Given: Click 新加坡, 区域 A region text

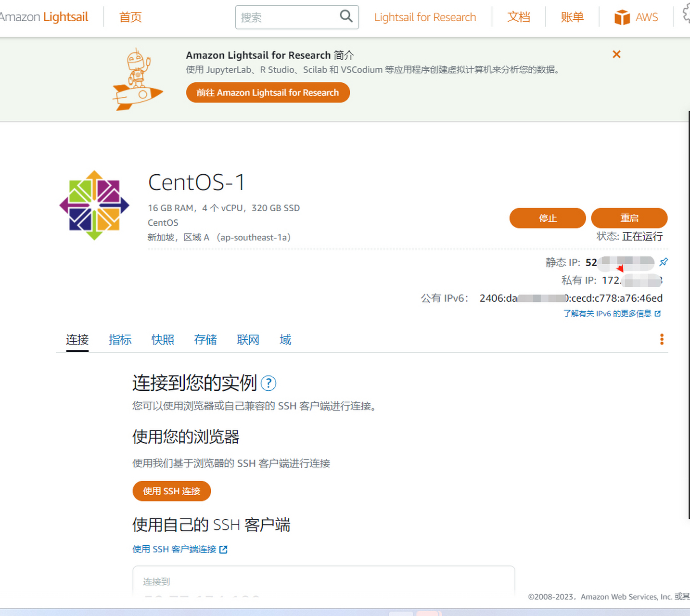Looking at the screenshot, I should (219, 237).
